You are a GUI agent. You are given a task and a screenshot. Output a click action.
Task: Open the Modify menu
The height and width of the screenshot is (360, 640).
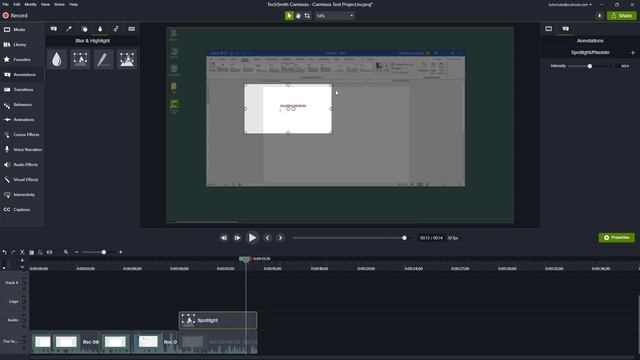[x=31, y=4]
